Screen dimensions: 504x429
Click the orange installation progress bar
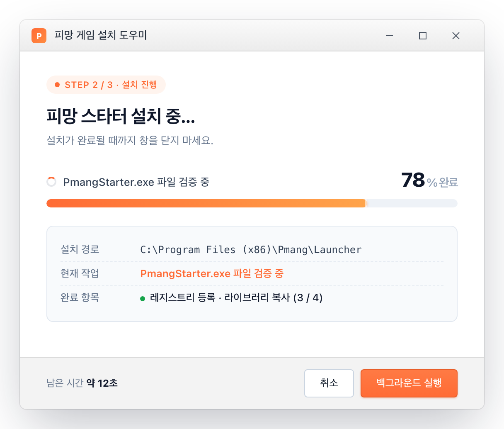252,203
